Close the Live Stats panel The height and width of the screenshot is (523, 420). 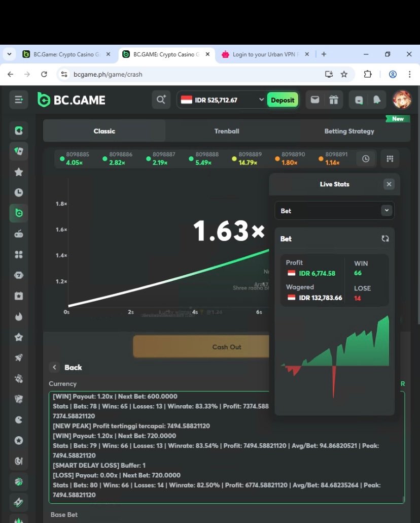(389, 184)
